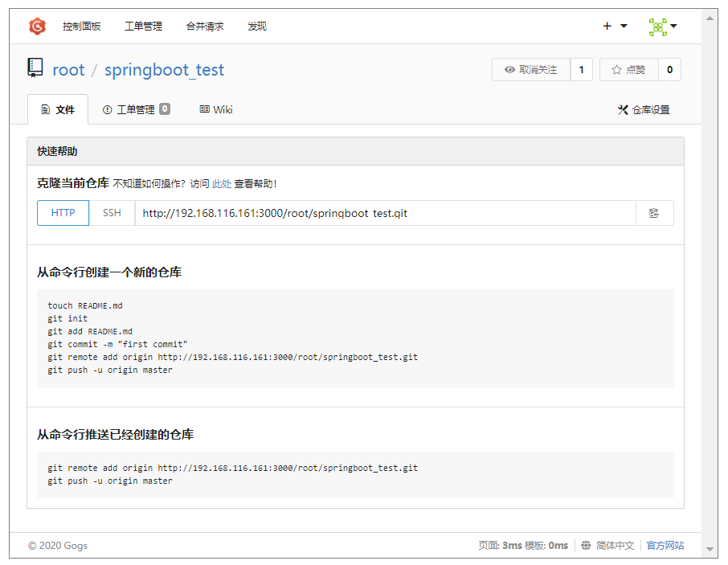Visit the 官方网站 link in the footer
This screenshot has width=728, height=565.
pyautogui.click(x=665, y=545)
